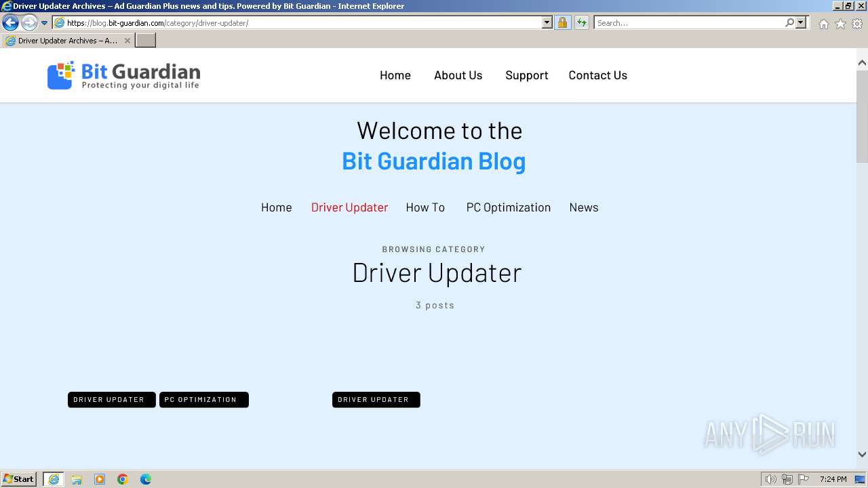Viewport: 868px width, 488px height.
Task: Open the recent pages dropdown arrow
Action: click(x=45, y=23)
